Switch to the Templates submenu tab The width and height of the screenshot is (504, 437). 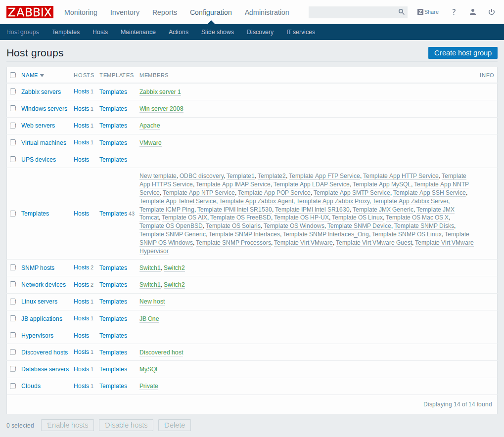(66, 32)
